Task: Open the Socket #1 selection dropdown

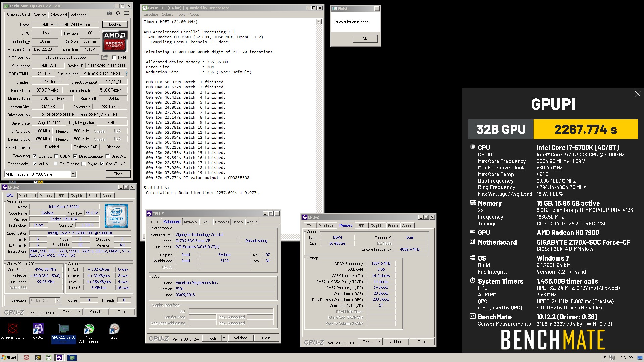Action: 45,300
